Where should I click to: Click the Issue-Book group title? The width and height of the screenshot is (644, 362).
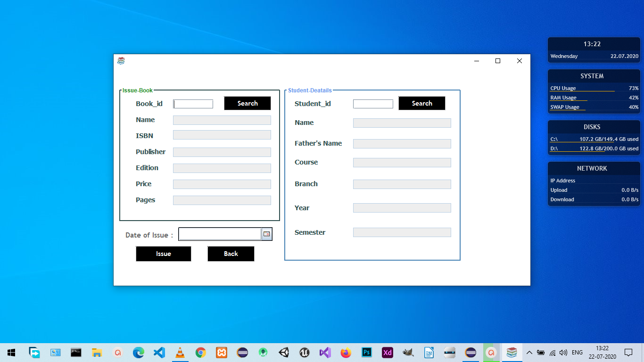(x=138, y=90)
